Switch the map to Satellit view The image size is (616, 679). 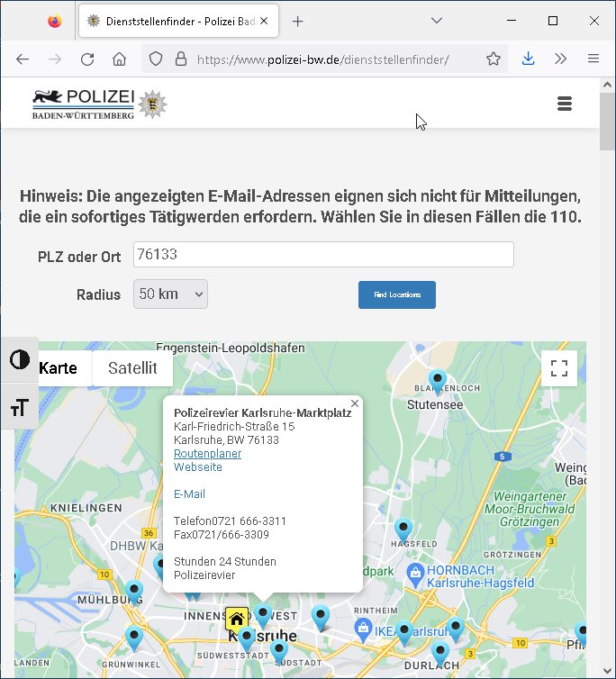coord(132,367)
